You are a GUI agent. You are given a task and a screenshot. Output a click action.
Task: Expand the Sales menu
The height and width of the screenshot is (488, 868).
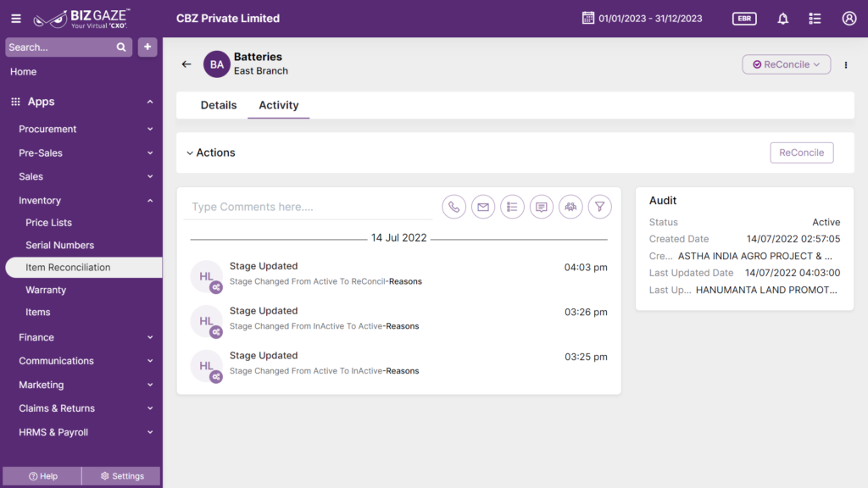[150, 176]
